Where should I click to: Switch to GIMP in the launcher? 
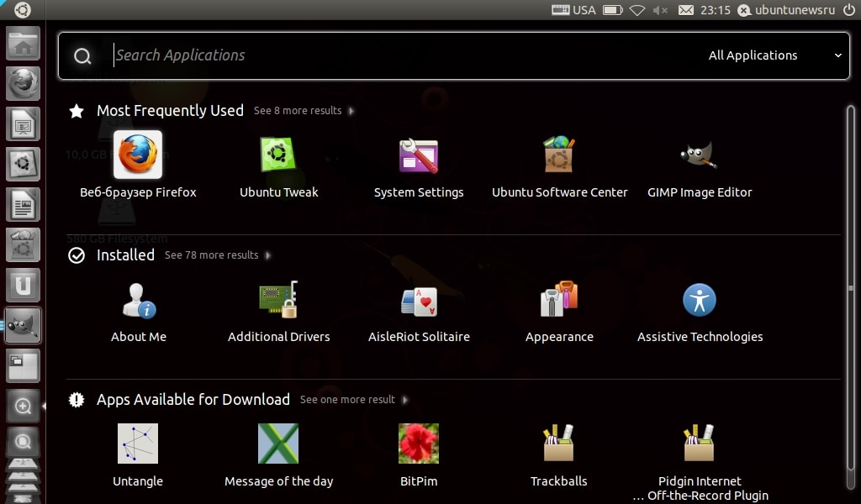click(23, 325)
